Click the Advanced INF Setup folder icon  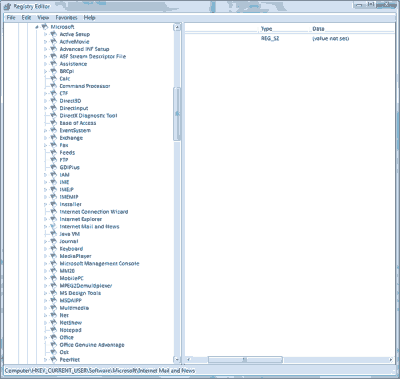tap(53, 49)
